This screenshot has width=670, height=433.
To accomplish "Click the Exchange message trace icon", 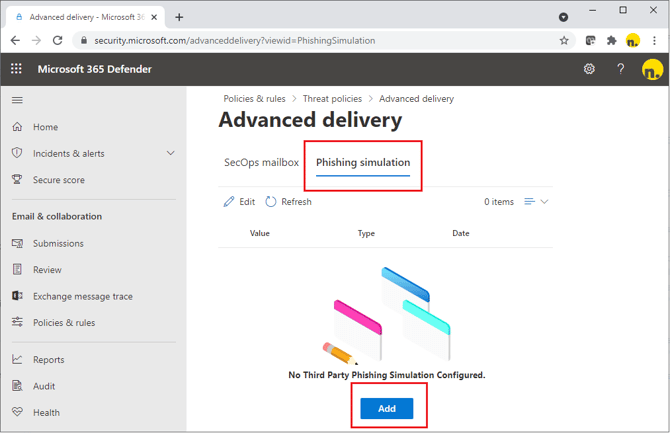I will point(17,296).
